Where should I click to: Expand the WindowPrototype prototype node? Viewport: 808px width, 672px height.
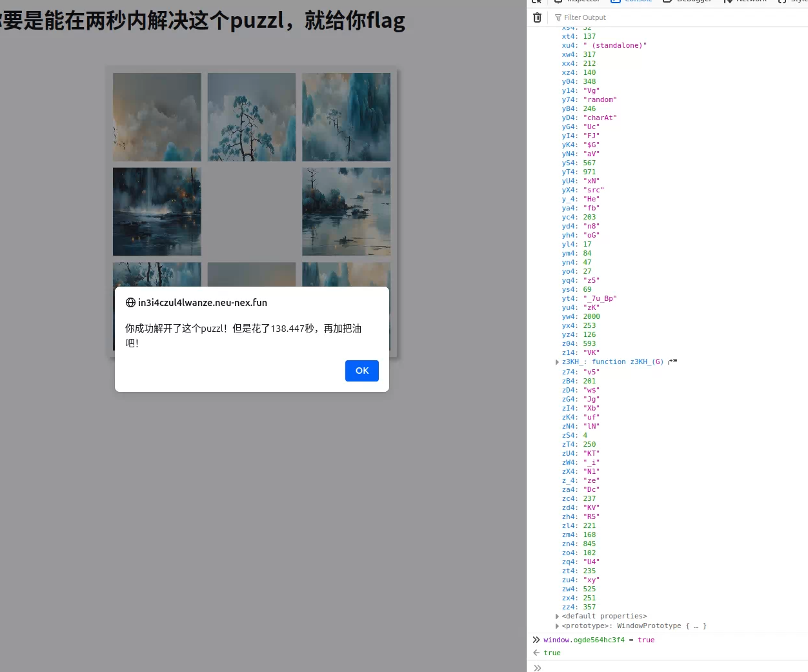pos(558,626)
